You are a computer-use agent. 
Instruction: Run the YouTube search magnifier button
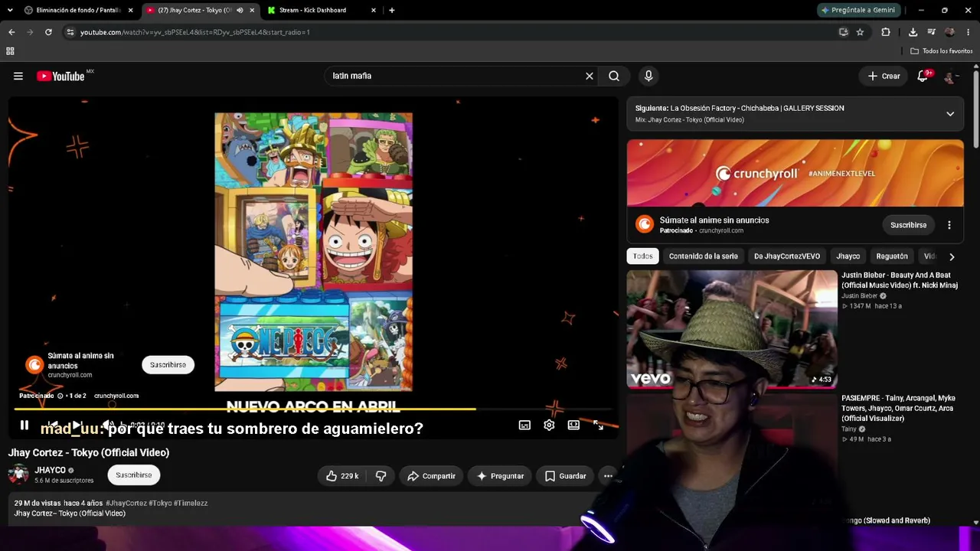click(614, 76)
